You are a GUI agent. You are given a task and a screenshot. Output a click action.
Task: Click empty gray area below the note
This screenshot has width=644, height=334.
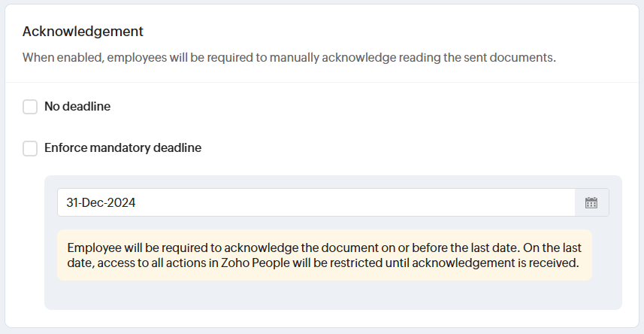pos(332,295)
